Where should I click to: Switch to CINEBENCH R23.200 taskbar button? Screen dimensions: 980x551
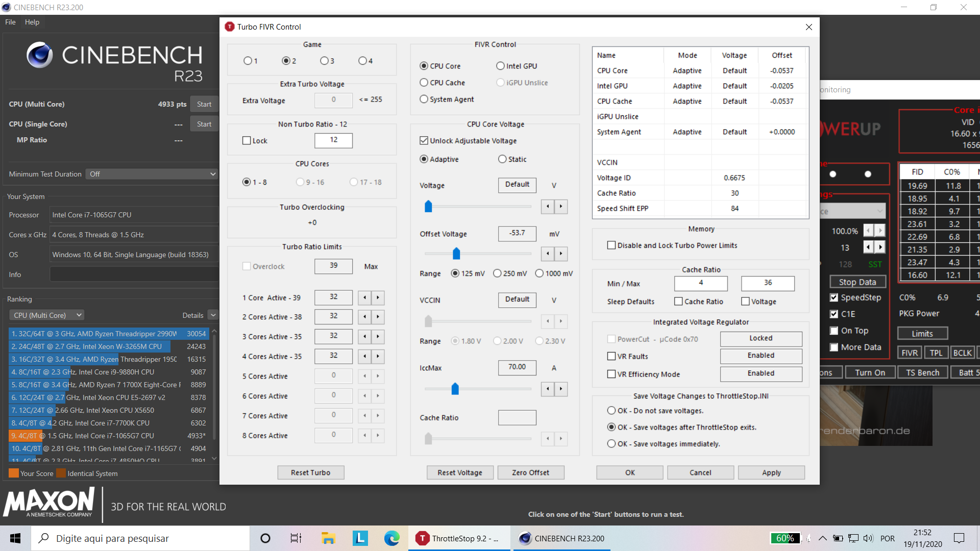560,538
